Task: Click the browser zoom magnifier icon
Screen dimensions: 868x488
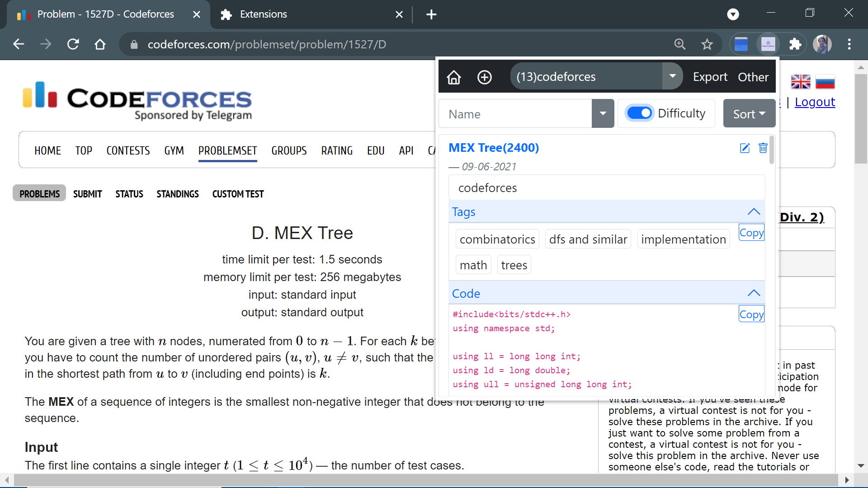Action: (x=680, y=44)
